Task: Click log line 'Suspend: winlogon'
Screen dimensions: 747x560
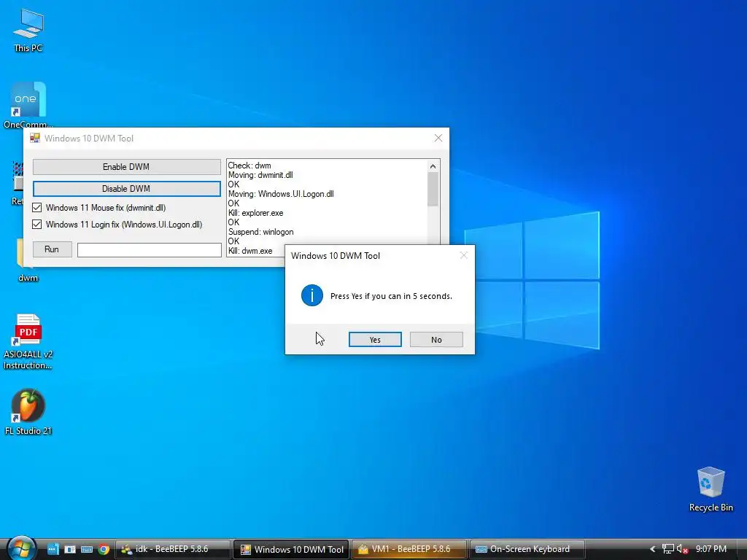Action: pyautogui.click(x=260, y=232)
